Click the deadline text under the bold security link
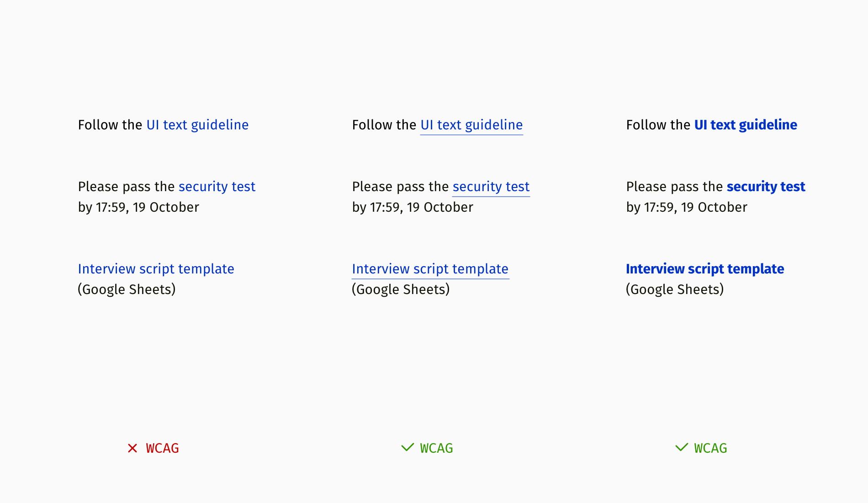The width and height of the screenshot is (868, 503). point(687,207)
